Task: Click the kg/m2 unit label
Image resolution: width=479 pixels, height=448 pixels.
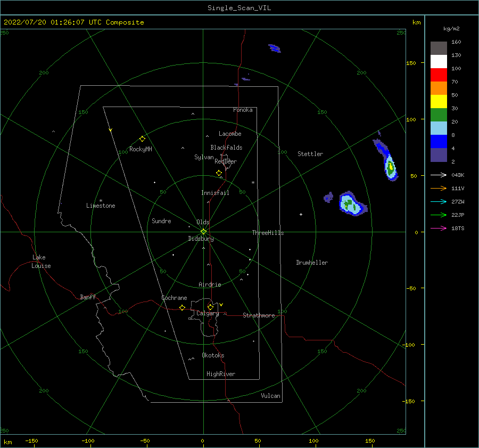Action: (x=451, y=28)
